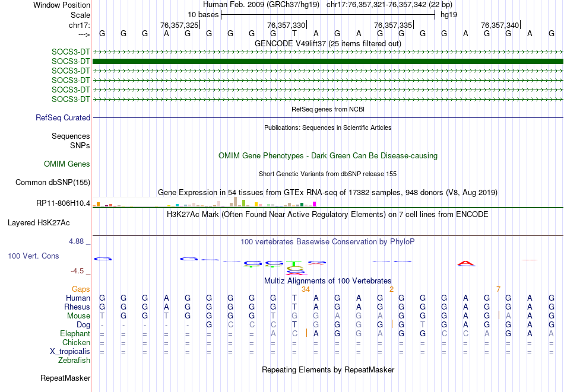The image size is (564, 392).
Task: Open Short Genetic Variants from dbSNP title
Action: (x=328, y=174)
